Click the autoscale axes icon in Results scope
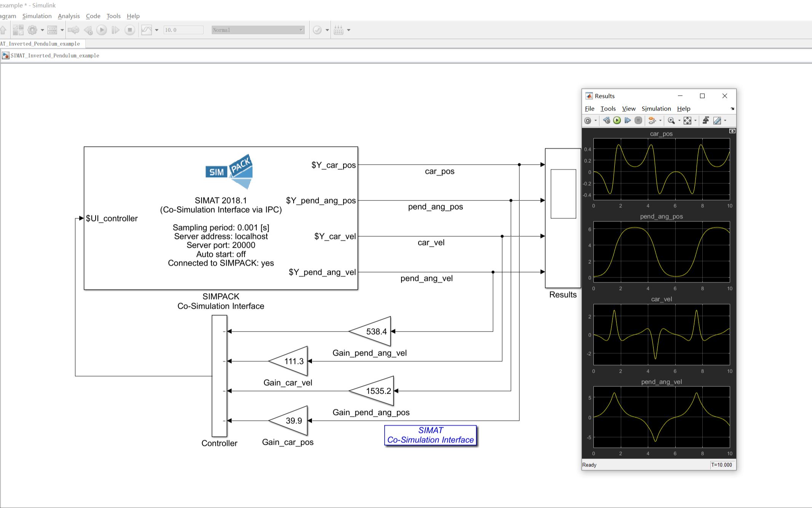 tap(687, 121)
